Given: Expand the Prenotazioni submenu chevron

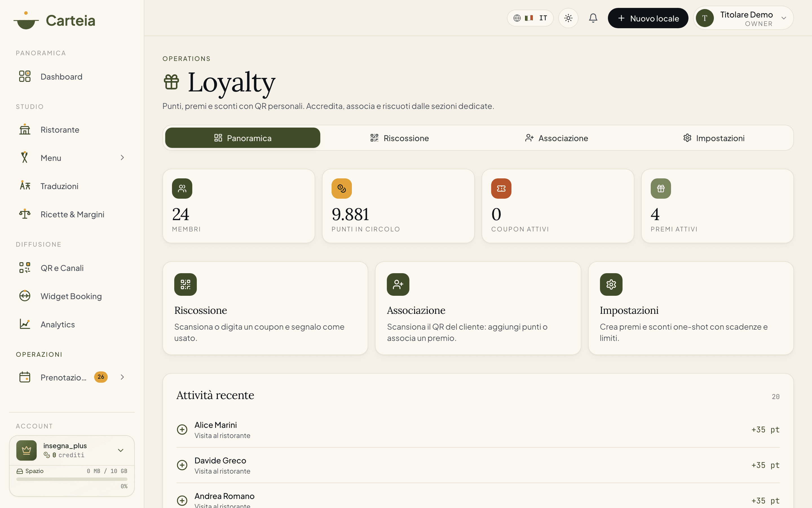Looking at the screenshot, I should click(x=122, y=377).
